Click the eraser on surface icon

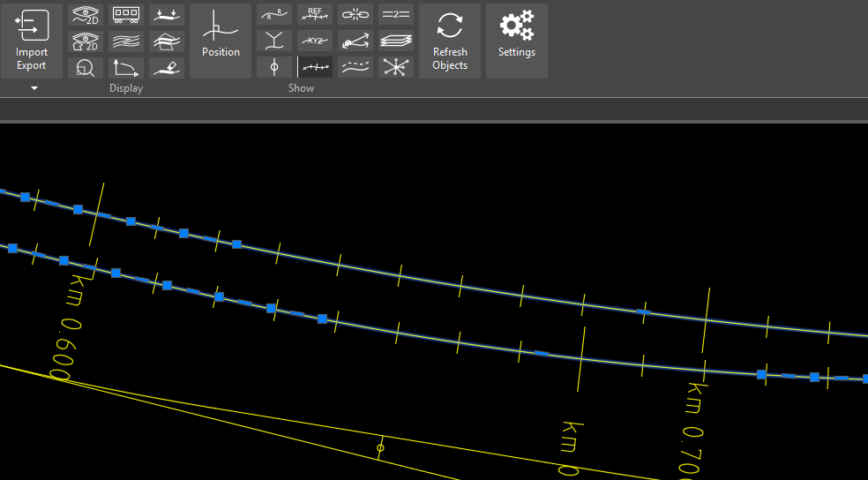pos(167,68)
